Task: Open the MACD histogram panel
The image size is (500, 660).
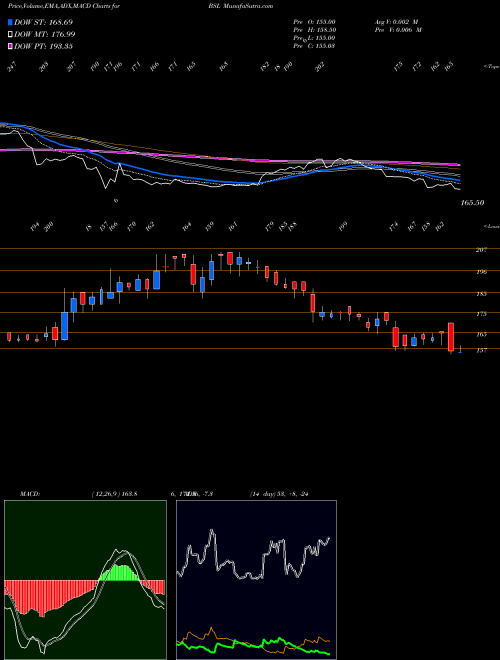Action: pos(85,580)
